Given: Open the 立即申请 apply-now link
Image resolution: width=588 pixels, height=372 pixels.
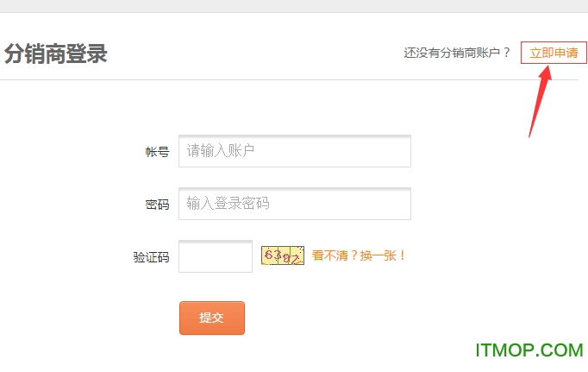Looking at the screenshot, I should pyautogui.click(x=554, y=53).
